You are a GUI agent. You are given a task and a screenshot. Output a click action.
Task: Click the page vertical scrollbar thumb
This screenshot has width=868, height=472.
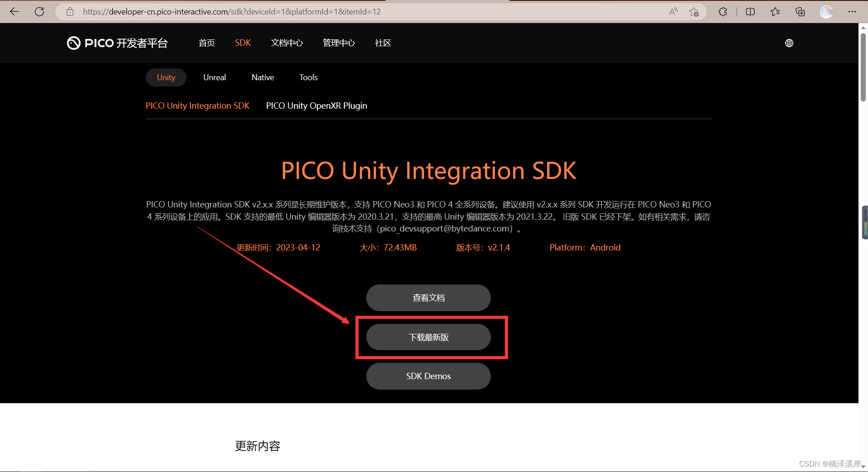coord(863,67)
